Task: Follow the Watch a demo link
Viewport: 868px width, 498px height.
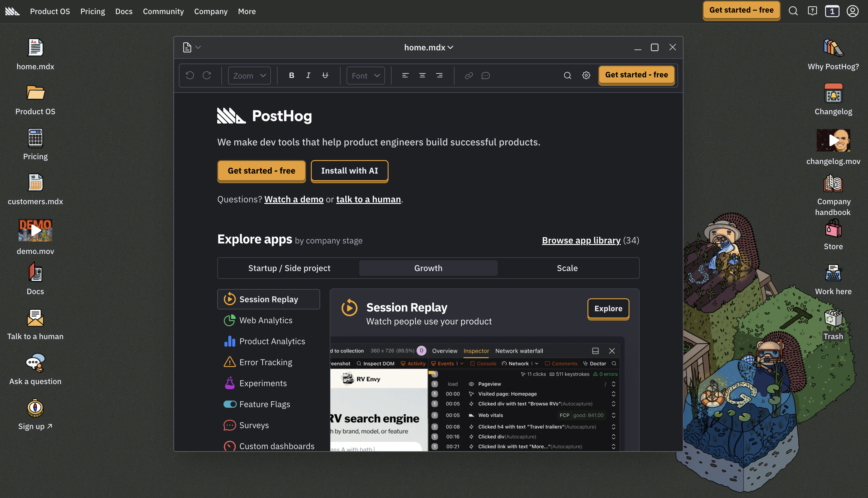Action: pyautogui.click(x=294, y=199)
